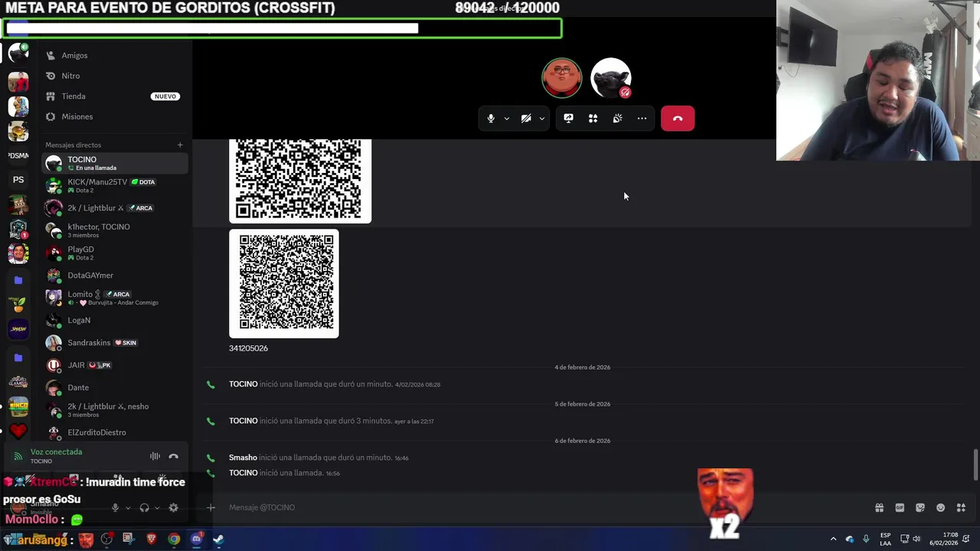Open the emoji picker
This screenshot has height=551, width=980.
pyautogui.click(x=941, y=507)
